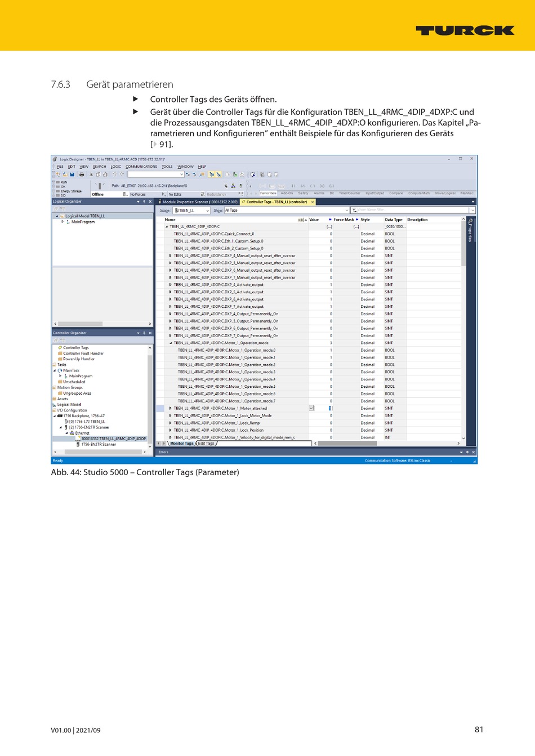Close the Controller Tags tab
The width and height of the screenshot is (535, 756).
[x=313, y=202]
